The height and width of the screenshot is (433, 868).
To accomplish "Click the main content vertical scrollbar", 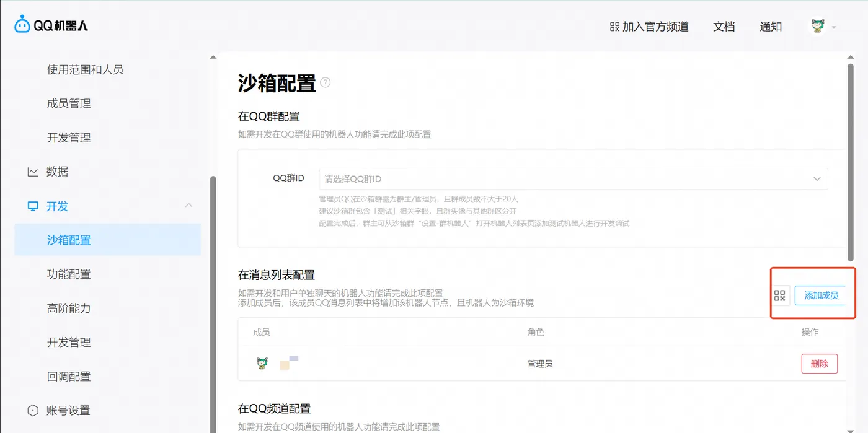I will point(851,162).
